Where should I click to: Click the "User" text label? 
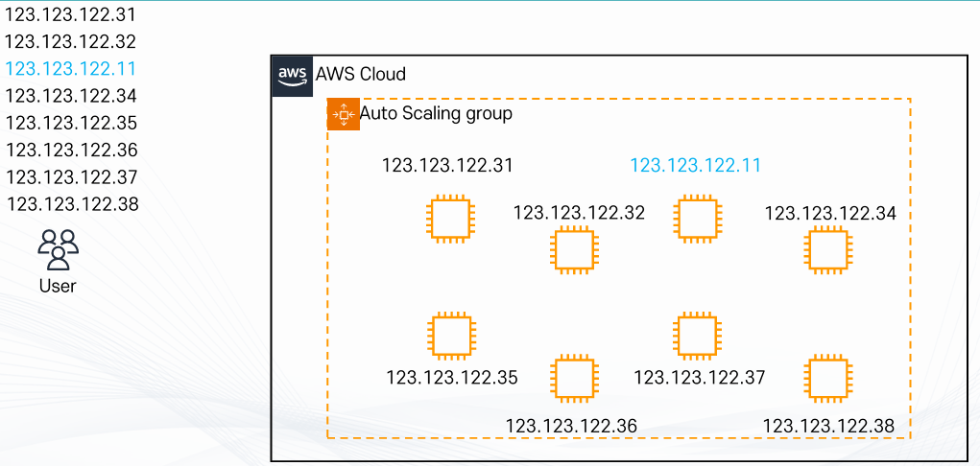click(58, 286)
